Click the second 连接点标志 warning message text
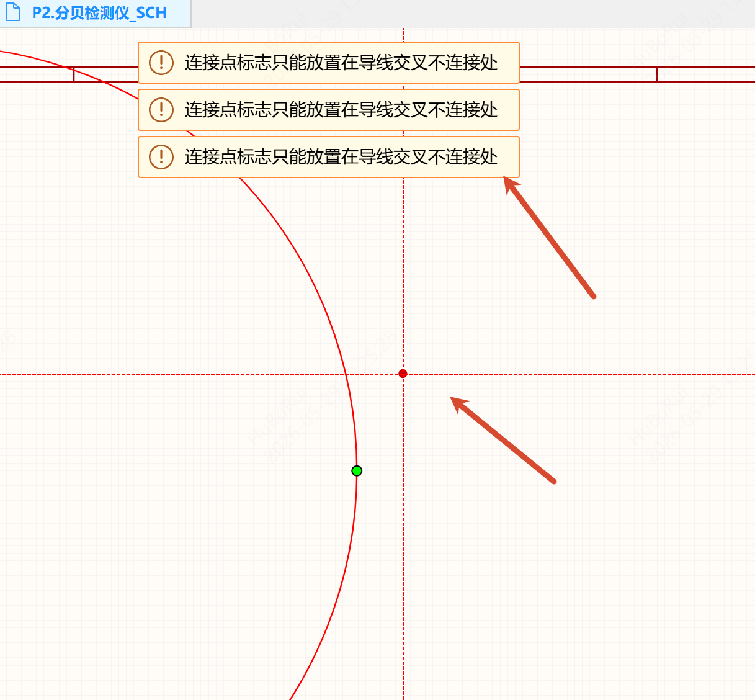Viewport: 755px width, 700px height. 341,110
